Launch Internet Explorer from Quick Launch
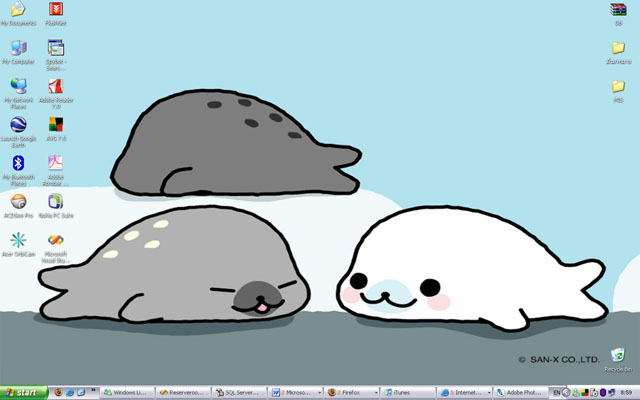Screen dimensions: 640x400 click(x=70, y=392)
